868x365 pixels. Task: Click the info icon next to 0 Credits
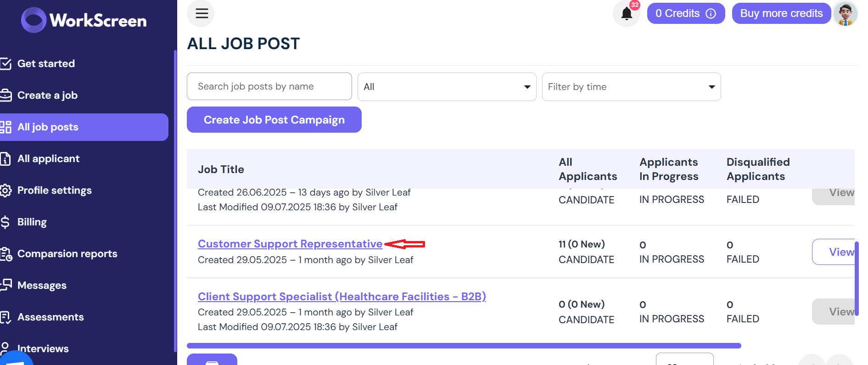click(711, 14)
